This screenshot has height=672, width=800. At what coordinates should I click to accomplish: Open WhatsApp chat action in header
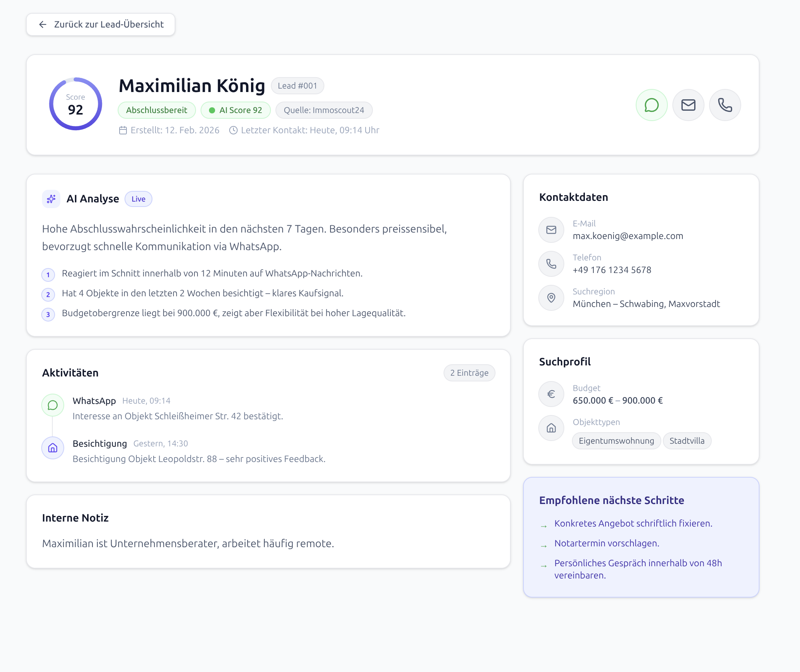click(651, 105)
